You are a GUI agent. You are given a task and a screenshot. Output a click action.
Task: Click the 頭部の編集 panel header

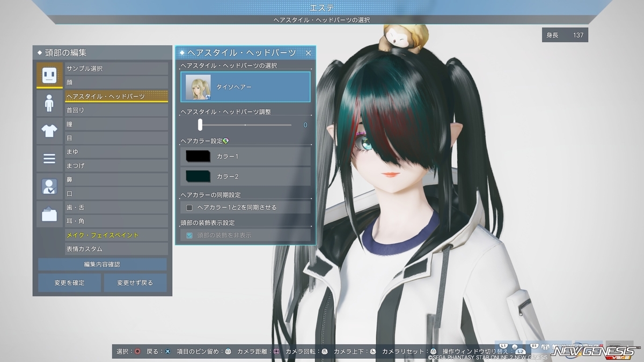102,53
